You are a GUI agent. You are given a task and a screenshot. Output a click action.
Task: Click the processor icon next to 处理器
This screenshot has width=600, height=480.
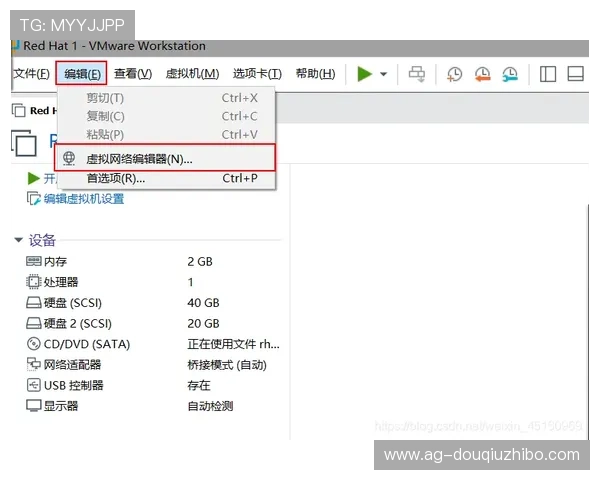[x=34, y=282]
